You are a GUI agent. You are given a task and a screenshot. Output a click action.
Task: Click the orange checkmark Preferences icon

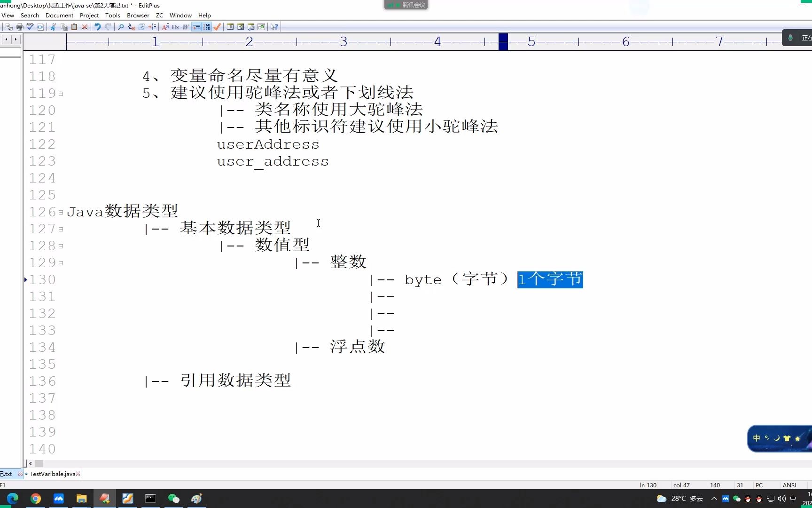click(217, 27)
